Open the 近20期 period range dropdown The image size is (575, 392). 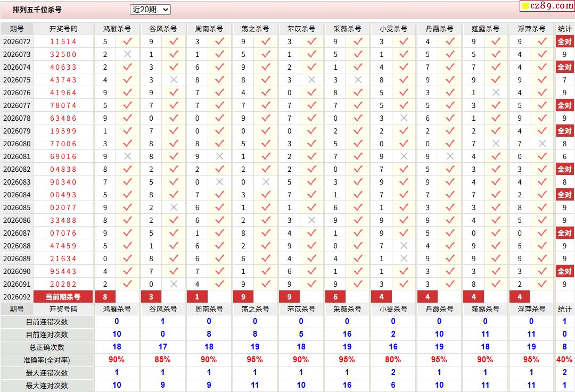click(x=150, y=10)
